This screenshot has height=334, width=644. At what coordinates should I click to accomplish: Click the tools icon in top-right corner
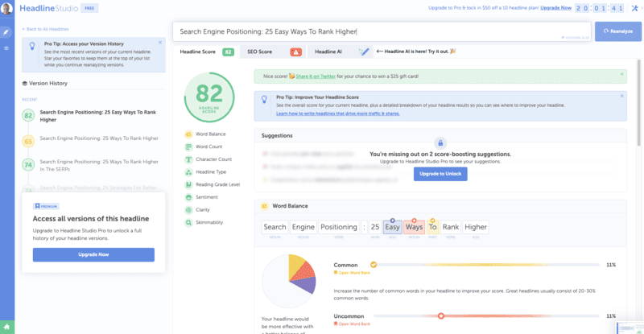pyautogui.click(x=634, y=8)
